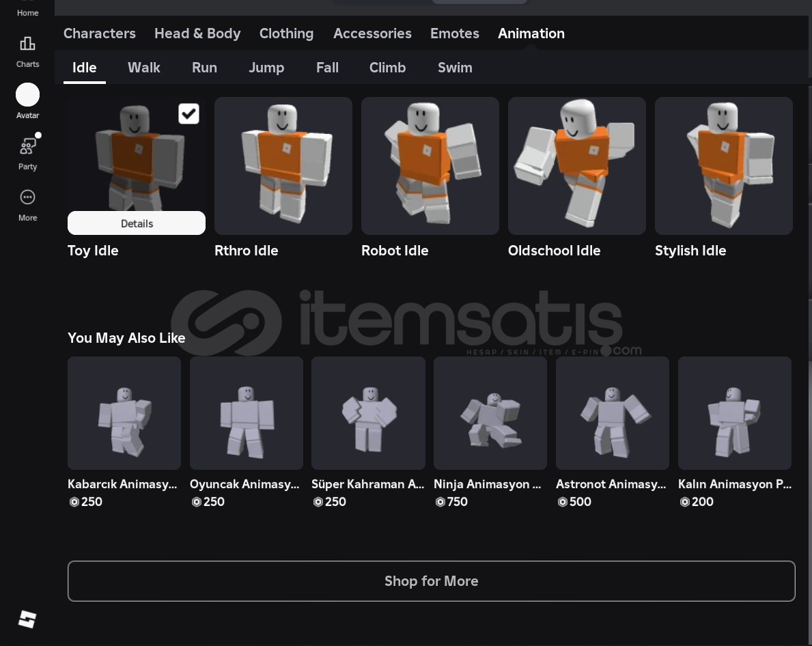Switch to the Characters tab
The width and height of the screenshot is (812, 646).
[x=100, y=33]
